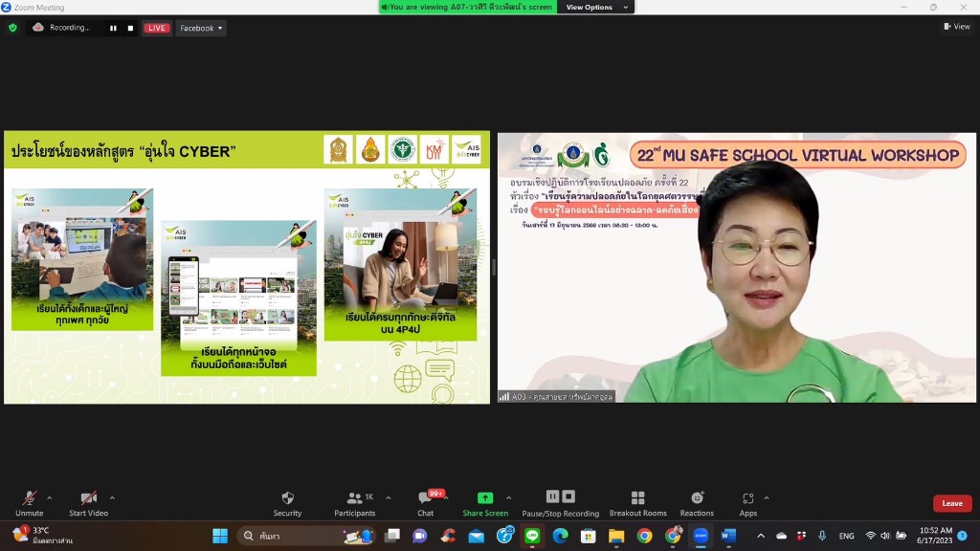Click the taskbar search box

(305, 536)
